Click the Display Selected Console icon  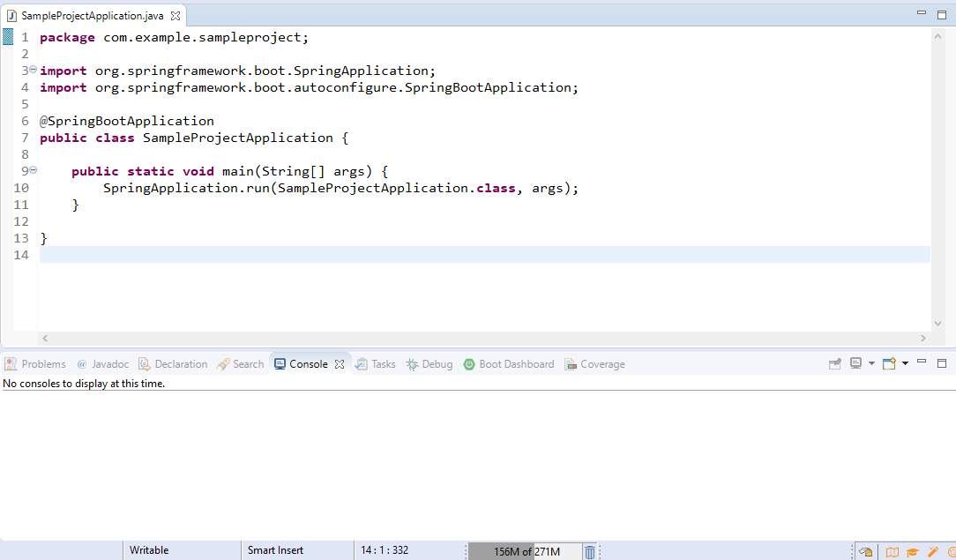[x=856, y=363]
